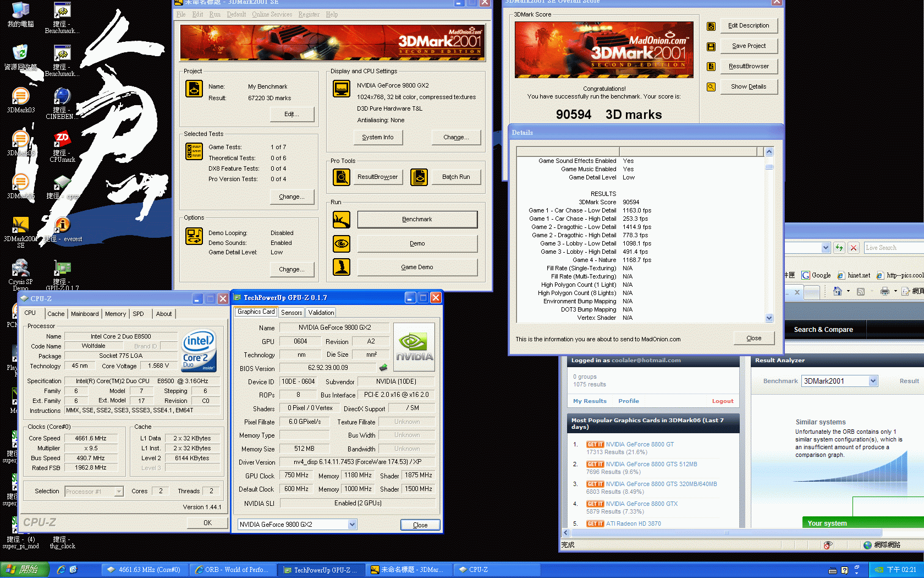Screen dimensions: 924x578
Task: Click the browser home icon
Action: point(838,291)
